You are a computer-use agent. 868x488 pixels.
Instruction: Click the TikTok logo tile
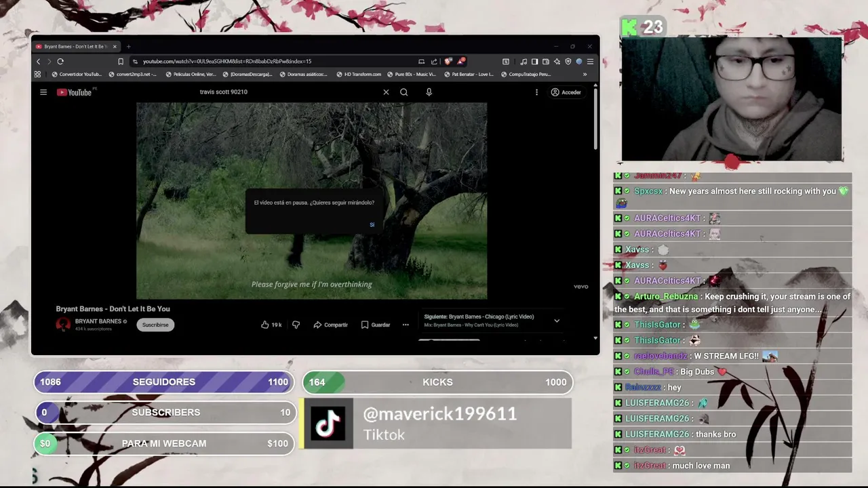[x=328, y=423]
